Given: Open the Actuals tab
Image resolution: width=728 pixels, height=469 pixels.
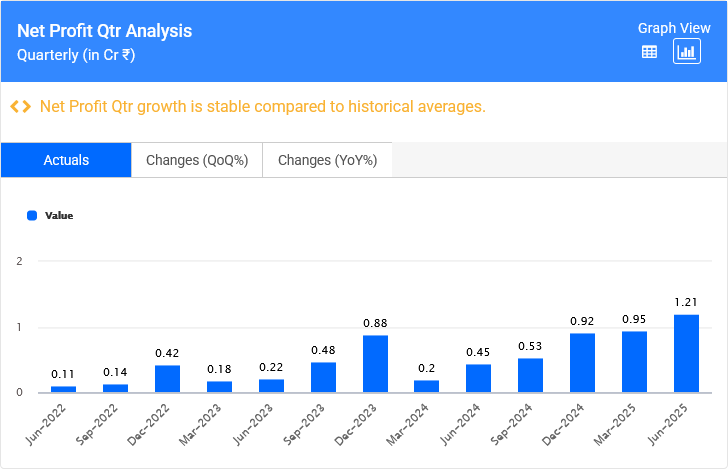Looking at the screenshot, I should pos(66,160).
